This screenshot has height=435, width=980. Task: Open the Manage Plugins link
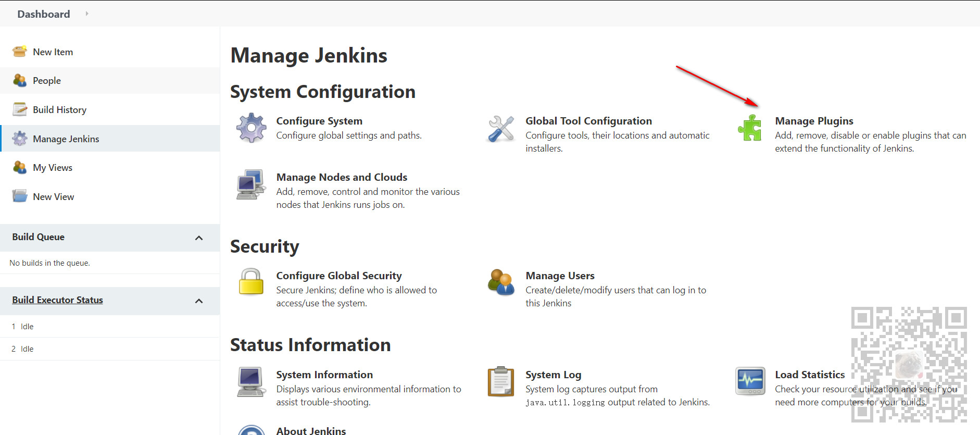[x=814, y=121]
